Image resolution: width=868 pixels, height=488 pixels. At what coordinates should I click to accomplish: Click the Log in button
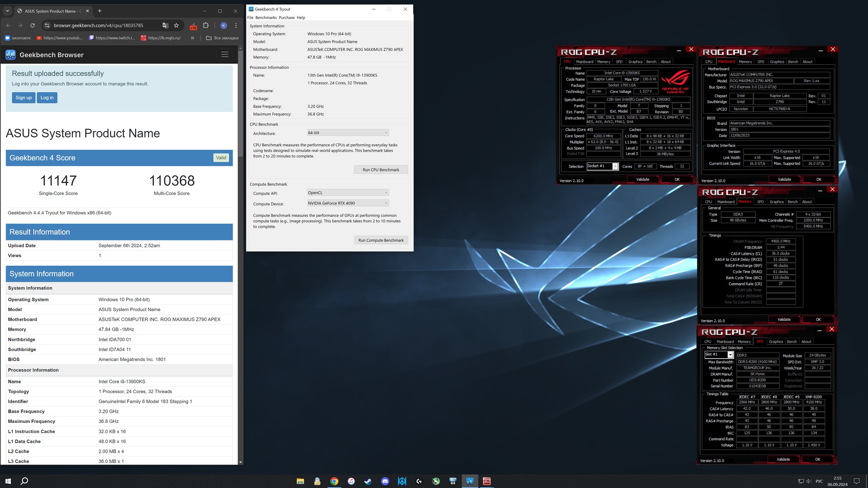(x=47, y=98)
